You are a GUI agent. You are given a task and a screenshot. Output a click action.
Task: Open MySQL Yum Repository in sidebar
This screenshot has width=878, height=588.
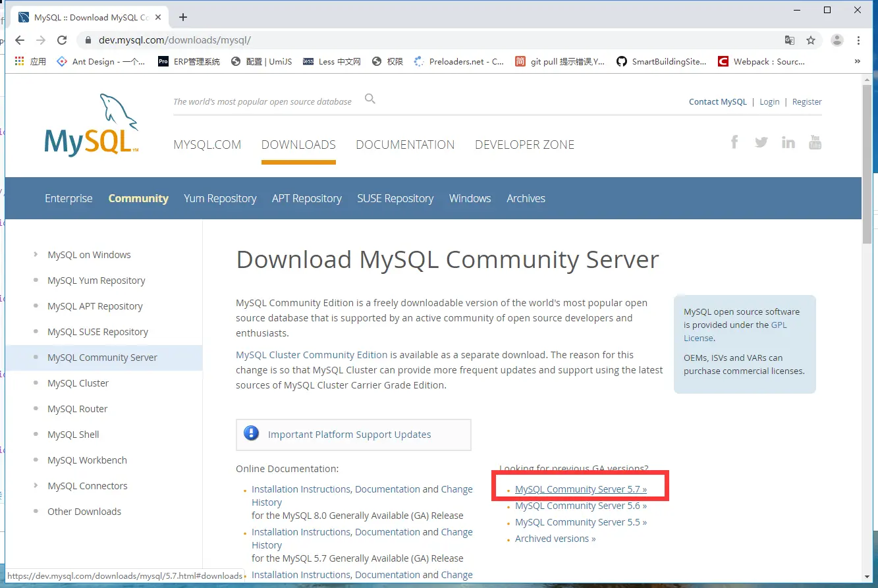96,281
